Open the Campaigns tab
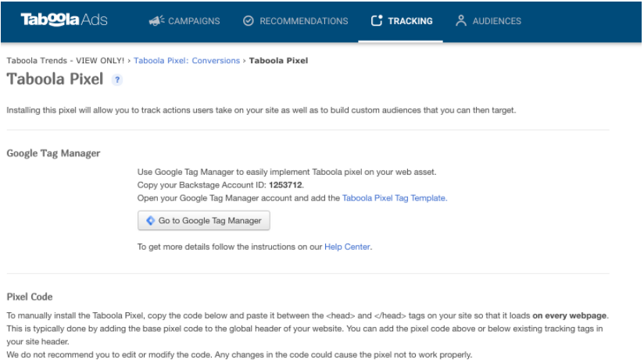 pyautogui.click(x=184, y=21)
